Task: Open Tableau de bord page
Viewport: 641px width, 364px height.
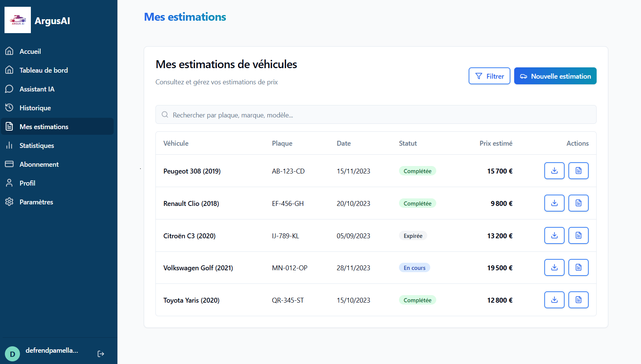Action: [57, 70]
